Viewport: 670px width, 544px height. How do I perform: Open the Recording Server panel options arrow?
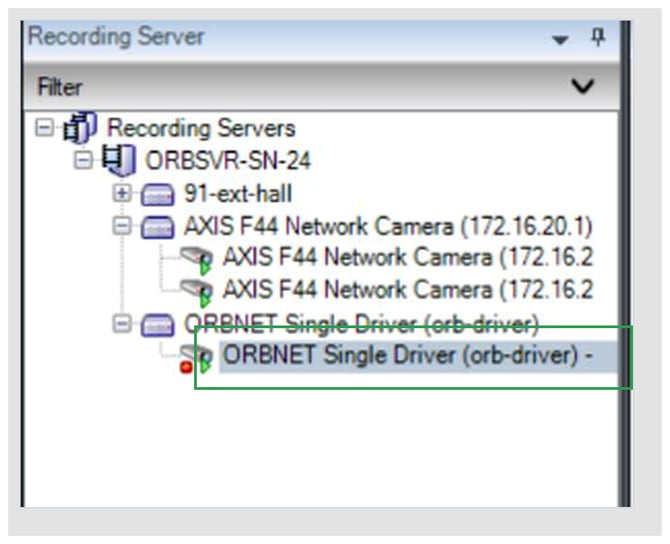[x=560, y=40]
